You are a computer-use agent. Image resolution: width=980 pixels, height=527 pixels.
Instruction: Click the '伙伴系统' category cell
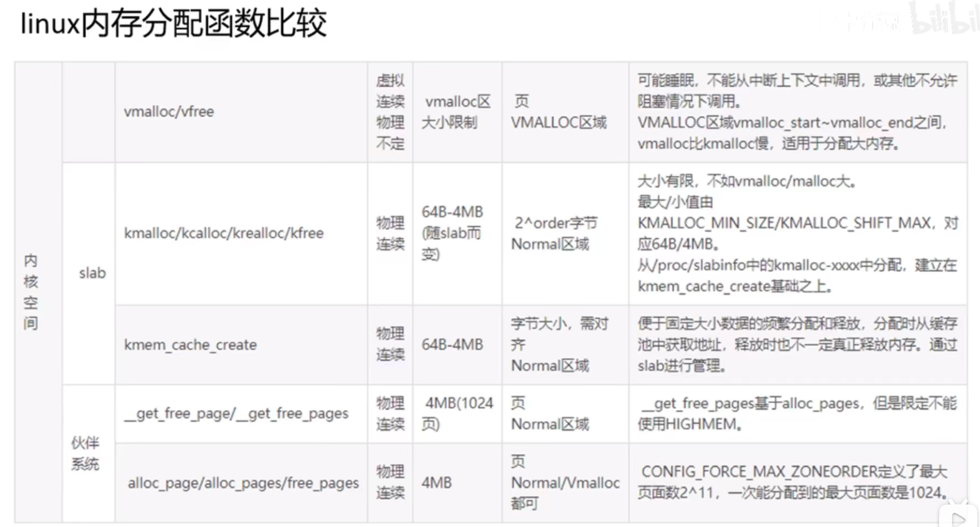tap(85, 453)
